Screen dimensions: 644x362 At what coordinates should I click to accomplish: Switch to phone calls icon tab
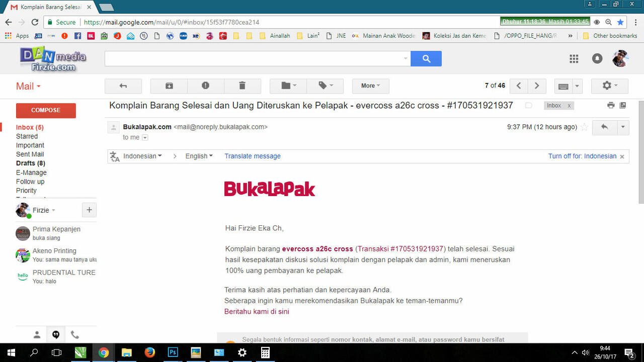(75, 335)
